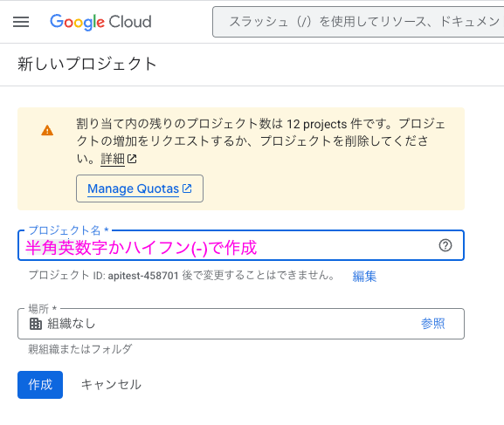
Task: Click external link icon next to 詳細
Action: (x=132, y=159)
